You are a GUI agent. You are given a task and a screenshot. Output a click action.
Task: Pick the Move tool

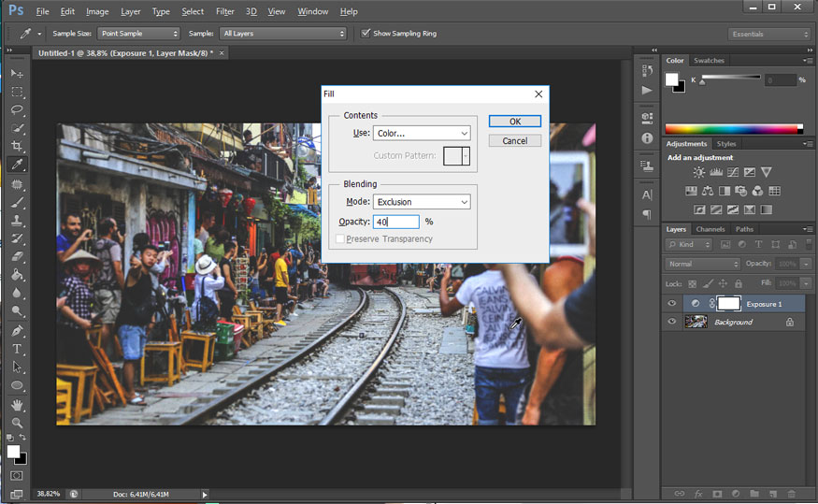(x=17, y=73)
